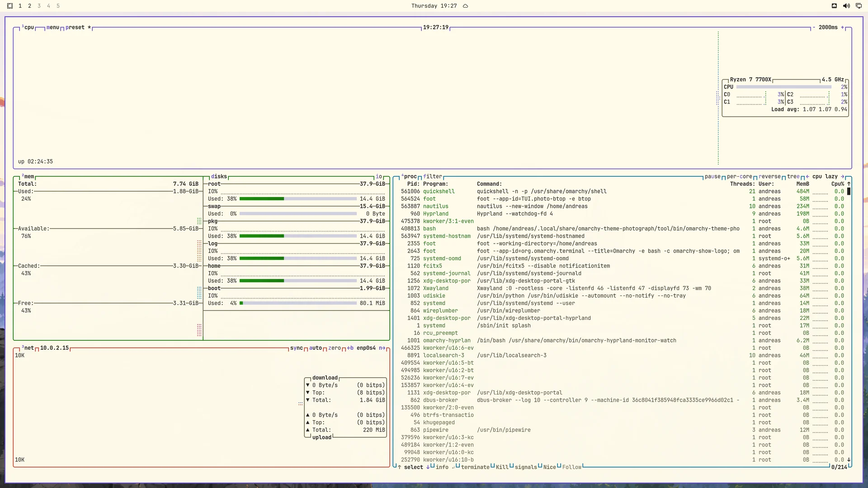Viewport: 868px width, 488px height.
Task: Open the Omarchy menu icon at top left
Action: (x=10, y=6)
